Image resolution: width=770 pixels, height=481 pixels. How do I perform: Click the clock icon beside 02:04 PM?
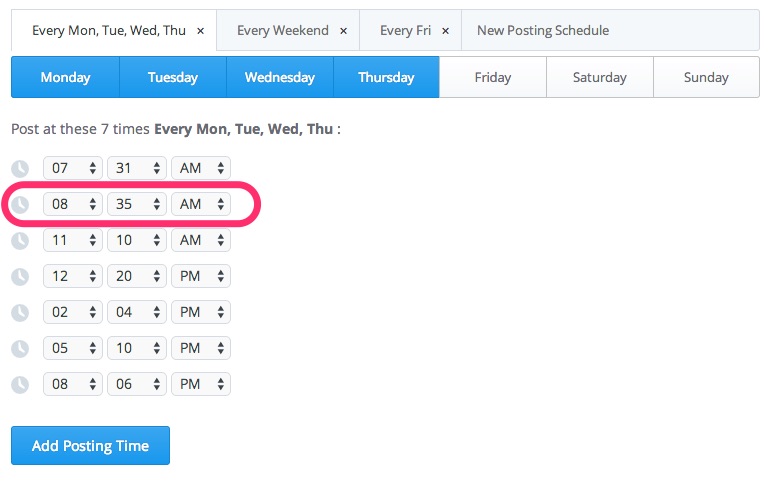20,313
